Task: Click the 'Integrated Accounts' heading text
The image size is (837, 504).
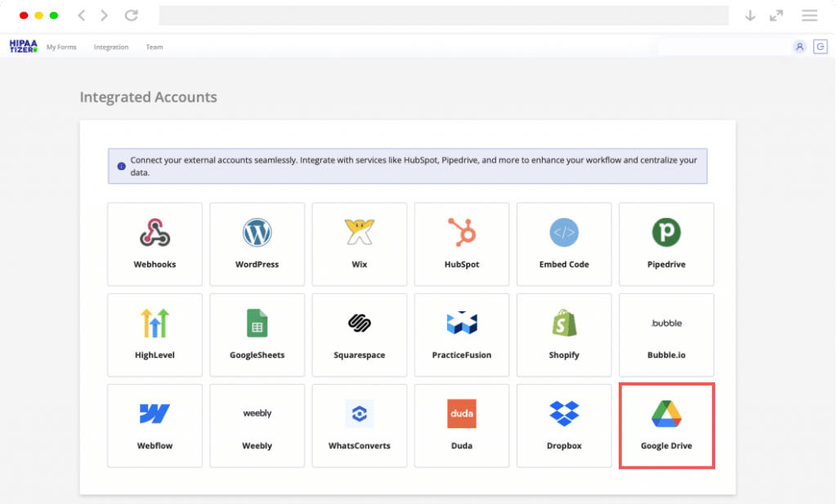Action: 149,97
